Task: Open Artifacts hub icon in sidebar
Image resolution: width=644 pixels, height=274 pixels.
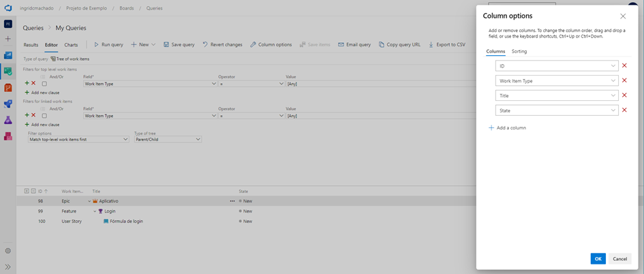Action: pos(7,136)
